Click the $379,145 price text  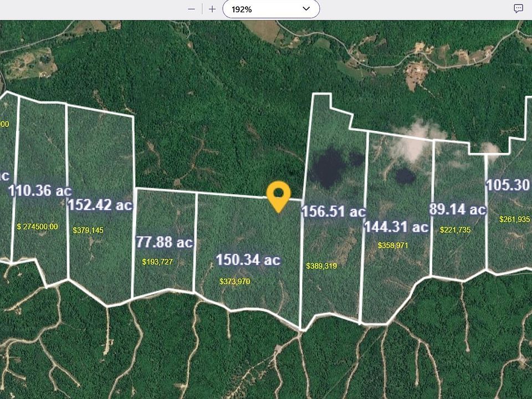click(88, 230)
